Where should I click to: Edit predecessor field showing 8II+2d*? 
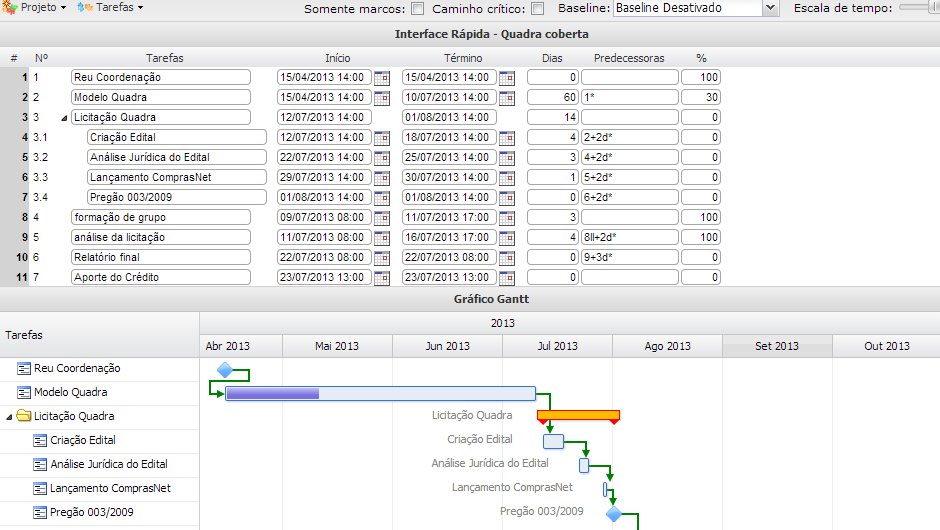click(x=629, y=237)
